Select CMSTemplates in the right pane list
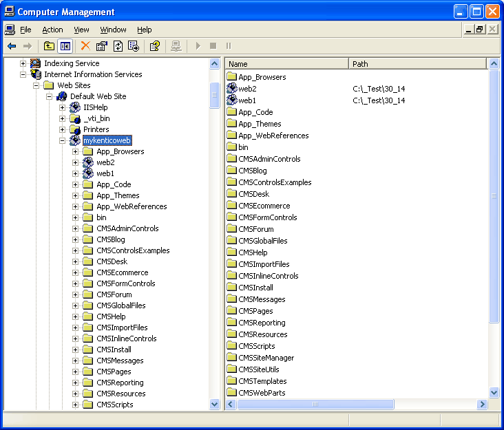Viewport: 504px width, 430px height. (262, 381)
